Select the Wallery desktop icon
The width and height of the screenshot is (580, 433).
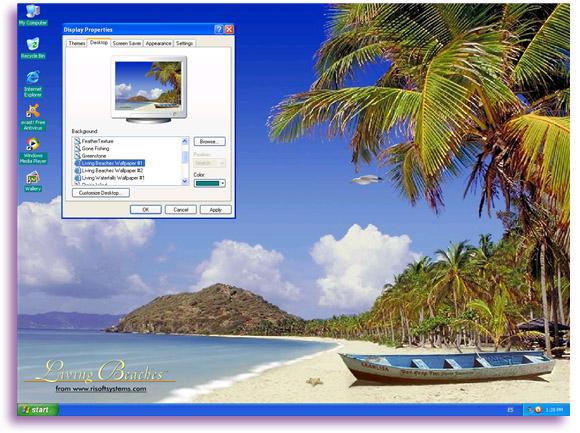pos(33,182)
